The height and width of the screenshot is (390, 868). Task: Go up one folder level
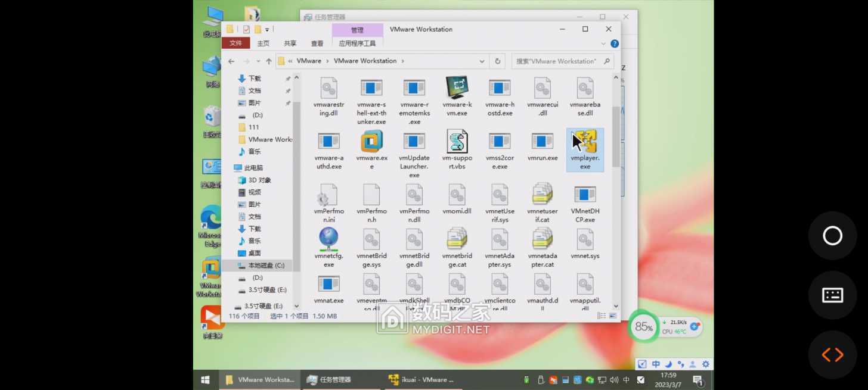point(269,61)
